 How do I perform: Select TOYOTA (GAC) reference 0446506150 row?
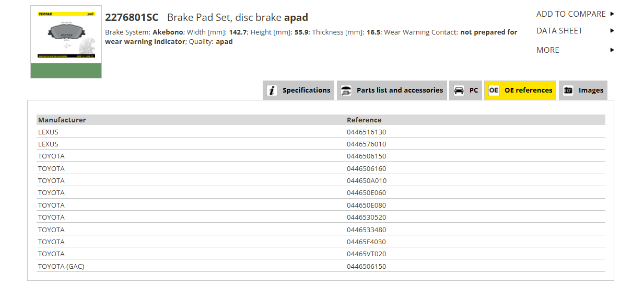[x=321, y=266]
